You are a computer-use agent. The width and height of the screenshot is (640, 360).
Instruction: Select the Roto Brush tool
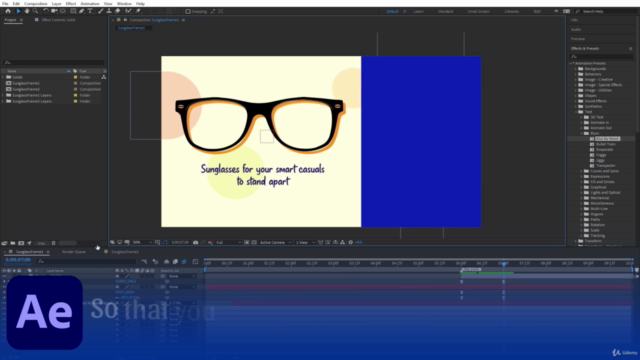coord(128,11)
